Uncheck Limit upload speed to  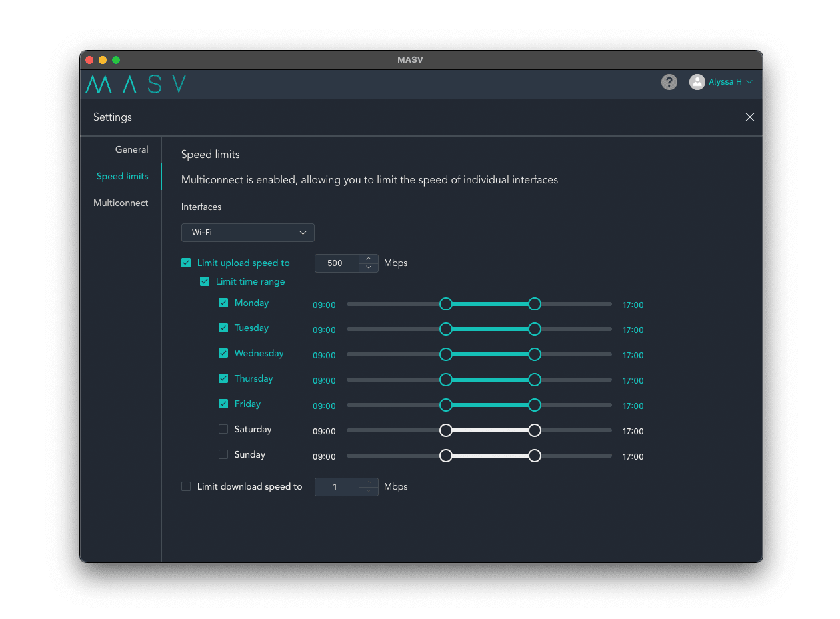point(186,263)
